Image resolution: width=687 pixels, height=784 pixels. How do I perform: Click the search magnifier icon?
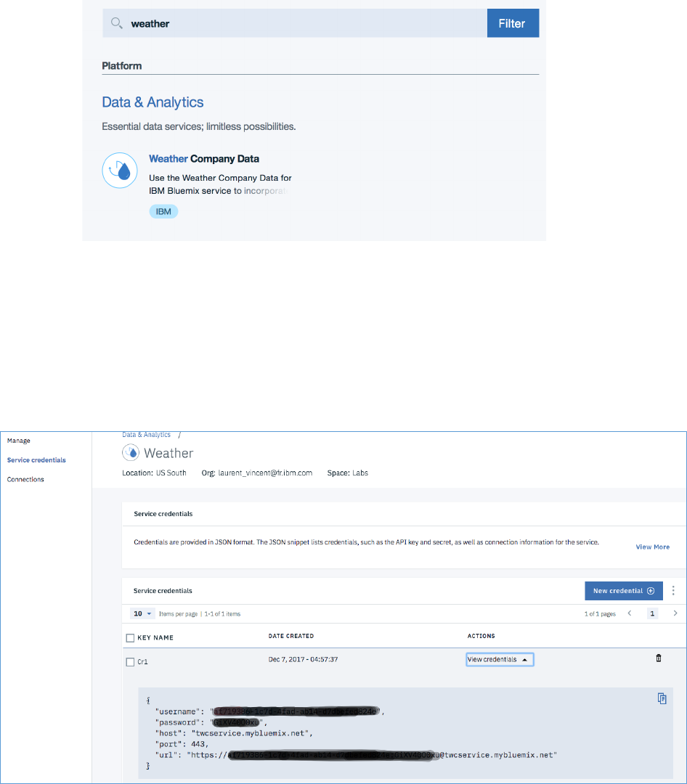click(x=117, y=23)
